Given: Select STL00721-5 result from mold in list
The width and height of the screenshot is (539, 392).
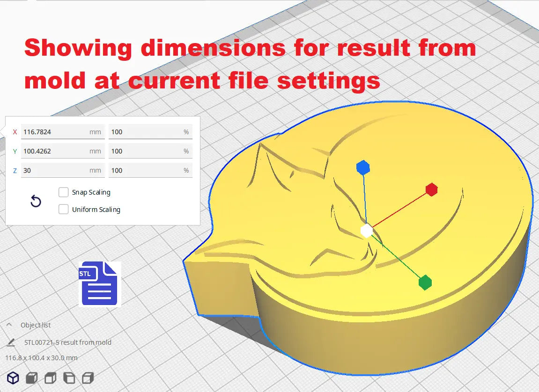Looking at the screenshot, I should (x=68, y=342).
